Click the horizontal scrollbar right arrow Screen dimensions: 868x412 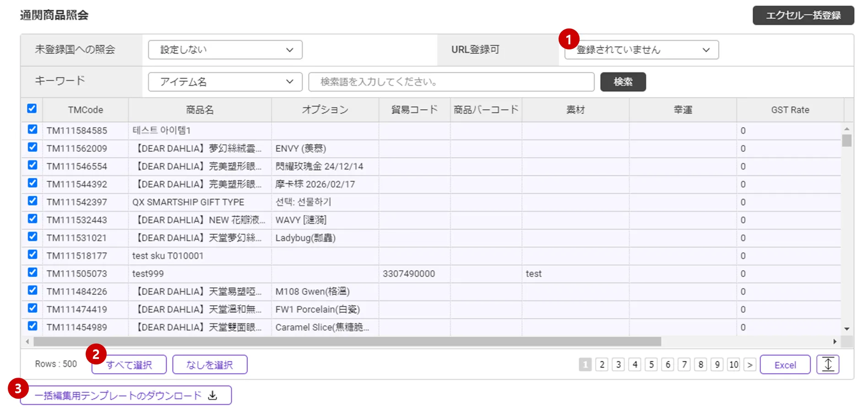[x=835, y=342]
